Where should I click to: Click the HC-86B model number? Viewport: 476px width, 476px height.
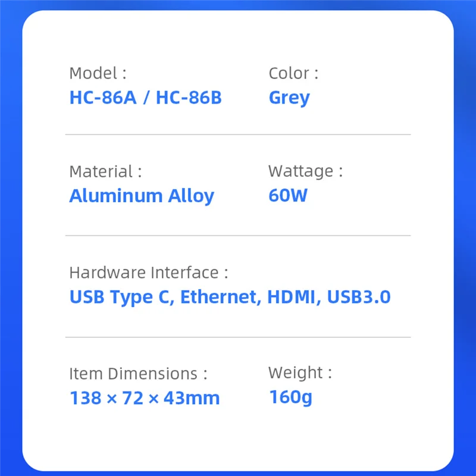[189, 98]
